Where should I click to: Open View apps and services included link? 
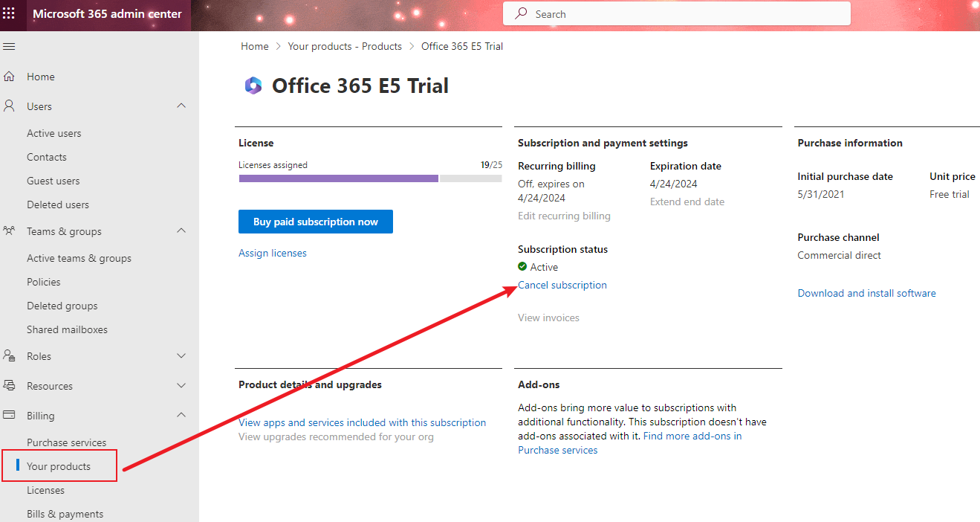(x=363, y=422)
